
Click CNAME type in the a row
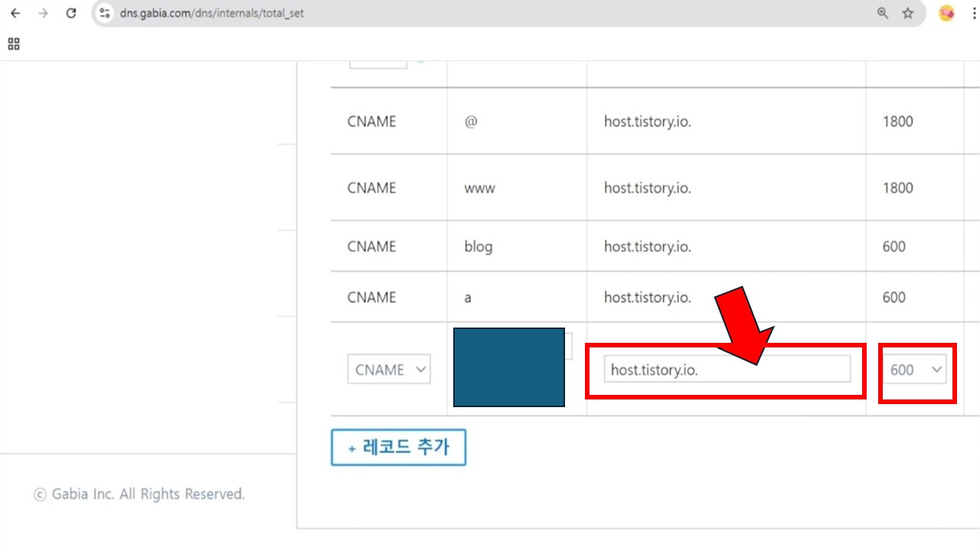click(x=371, y=297)
